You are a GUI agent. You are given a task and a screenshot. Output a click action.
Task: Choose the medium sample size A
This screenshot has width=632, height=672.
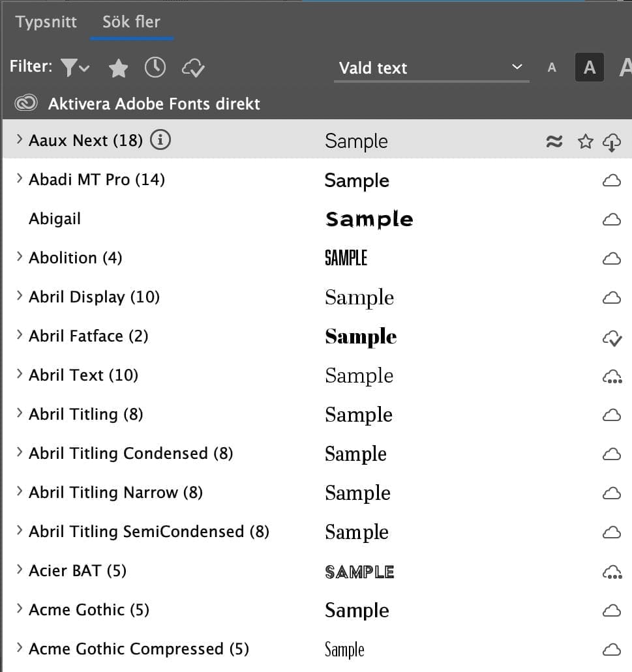[590, 67]
